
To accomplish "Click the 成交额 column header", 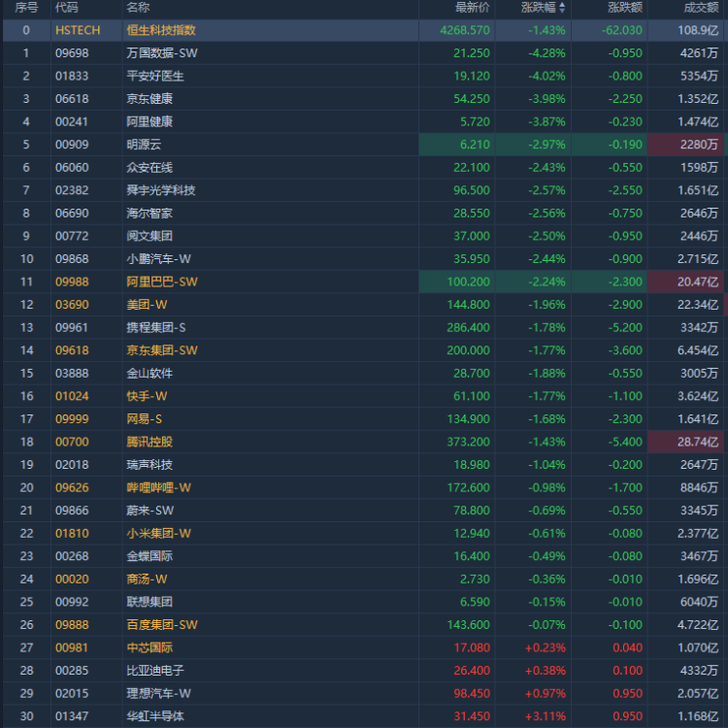I will (701, 8).
